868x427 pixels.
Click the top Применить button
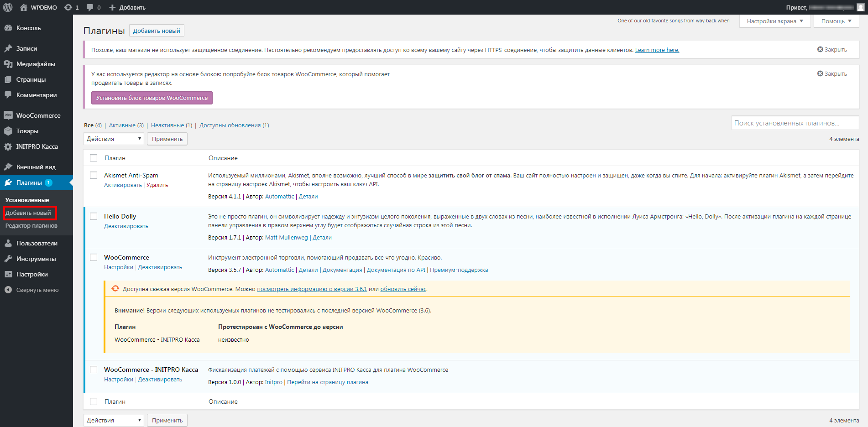pos(167,139)
